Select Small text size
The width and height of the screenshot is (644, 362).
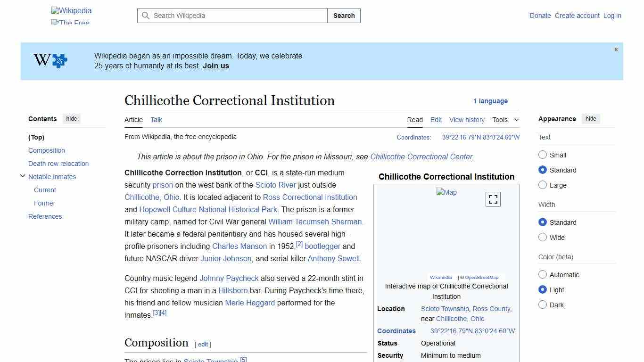(543, 155)
